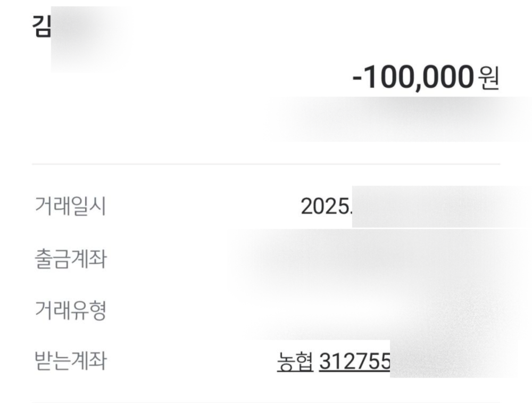This screenshot has width=532, height=403.
Task: Open the 농협 bank link
Action: click(295, 361)
